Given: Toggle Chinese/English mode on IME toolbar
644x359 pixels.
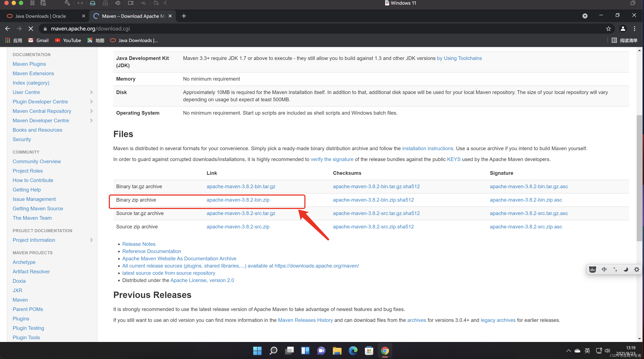Looking at the screenshot, I should coord(604,270).
